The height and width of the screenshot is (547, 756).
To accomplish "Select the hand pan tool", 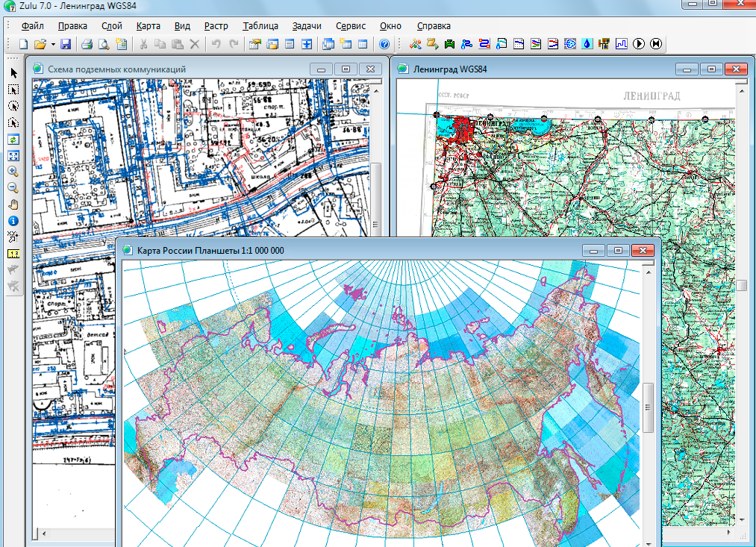I will pos(13,204).
